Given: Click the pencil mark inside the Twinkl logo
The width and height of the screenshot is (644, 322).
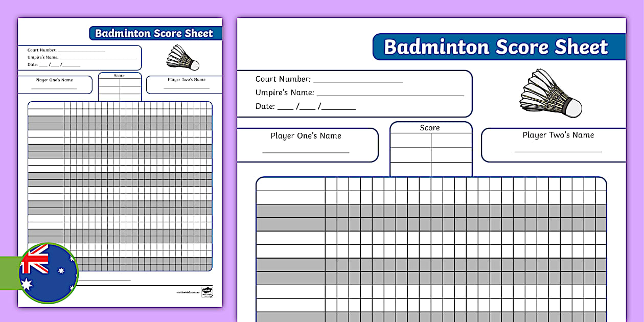Looking at the screenshot, I should tap(212, 296).
